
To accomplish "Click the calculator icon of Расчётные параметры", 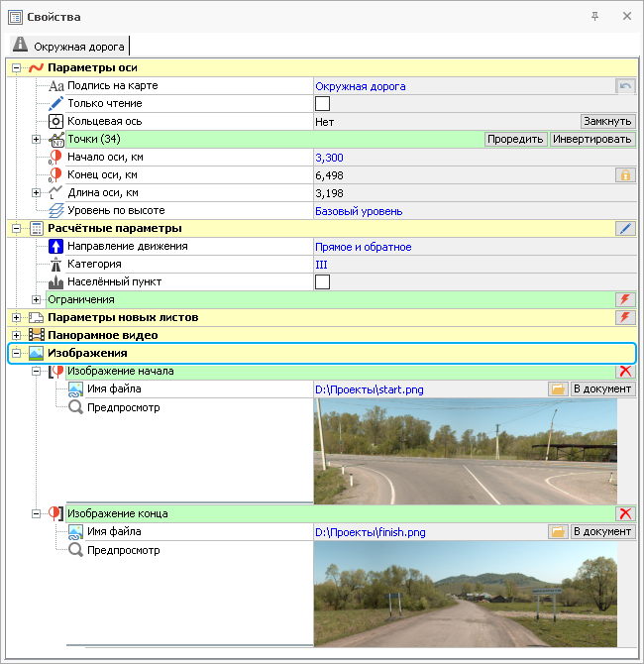I will tap(36, 228).
